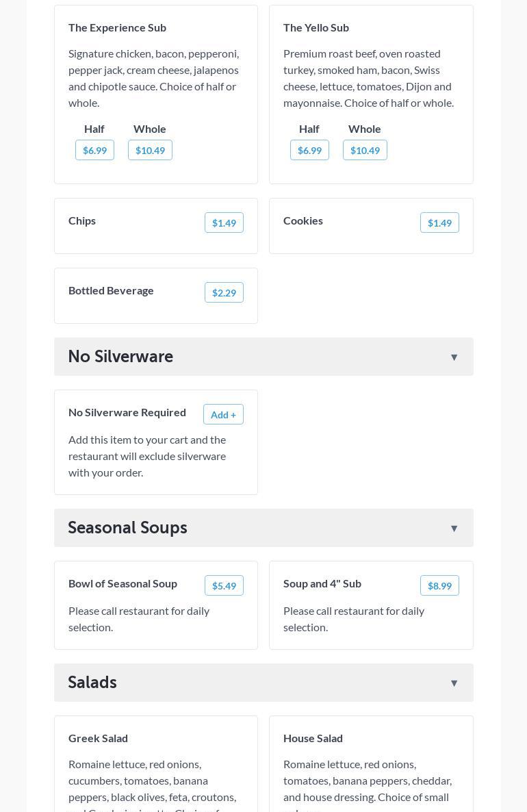Screen dimensions: 527x812
Task: Add Bottled Beverage for $2.29
Action: coord(224,292)
